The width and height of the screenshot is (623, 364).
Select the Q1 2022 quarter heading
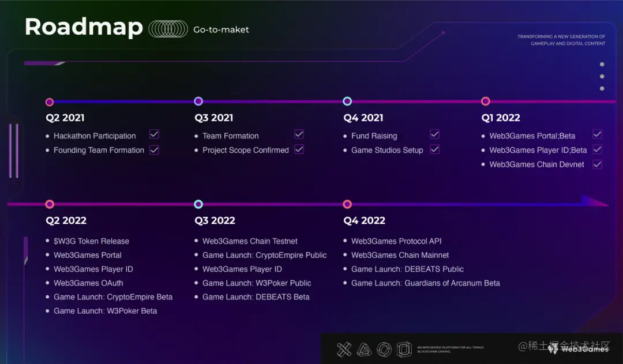coord(501,118)
